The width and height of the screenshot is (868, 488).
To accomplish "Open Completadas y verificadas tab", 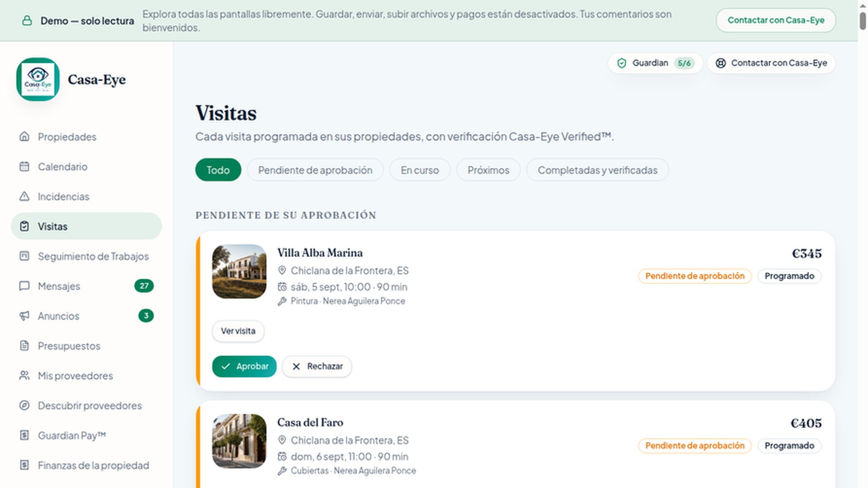I will 597,170.
